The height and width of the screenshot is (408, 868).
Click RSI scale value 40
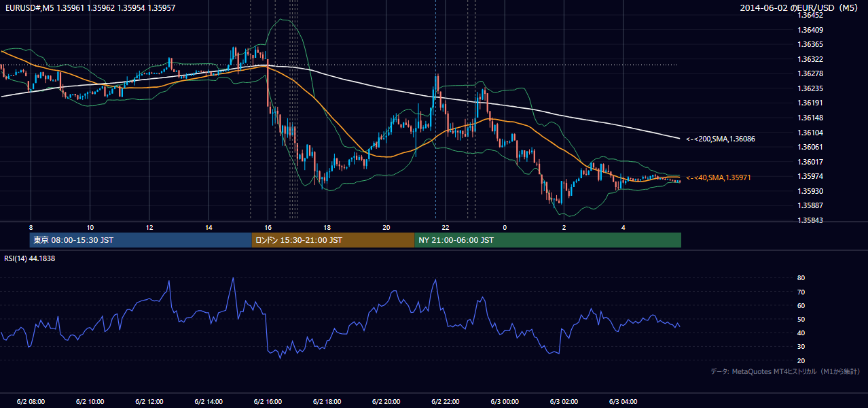[801, 333]
